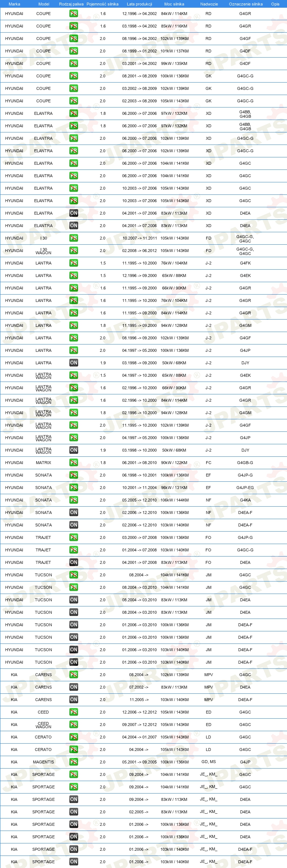Image resolution: width=287 pixels, height=868 pixels.
Task: Click the '09.2007 -> 12.2012' production years cell
Action: (x=139, y=725)
